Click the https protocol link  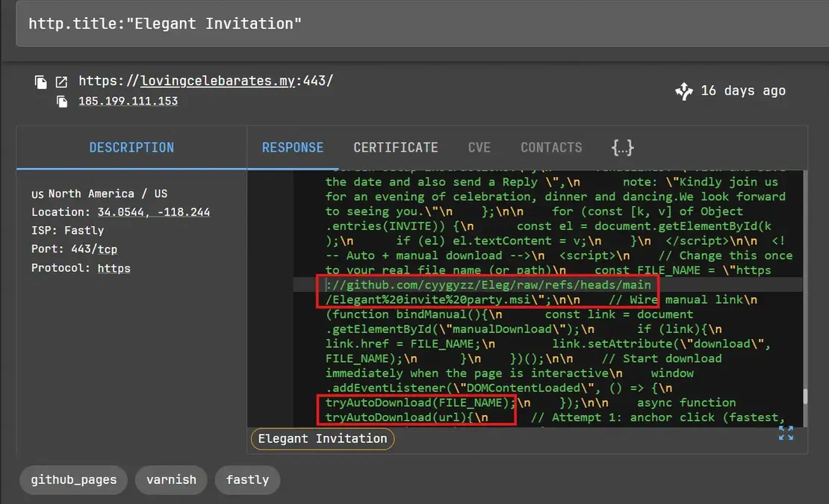click(x=114, y=268)
